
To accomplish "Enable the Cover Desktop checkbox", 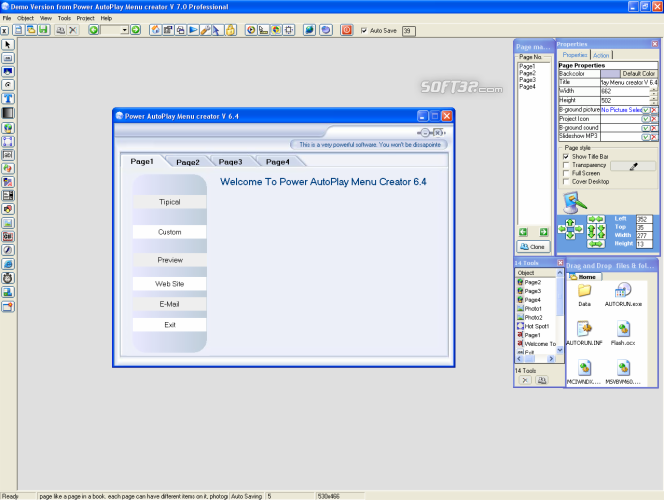I will (x=566, y=182).
